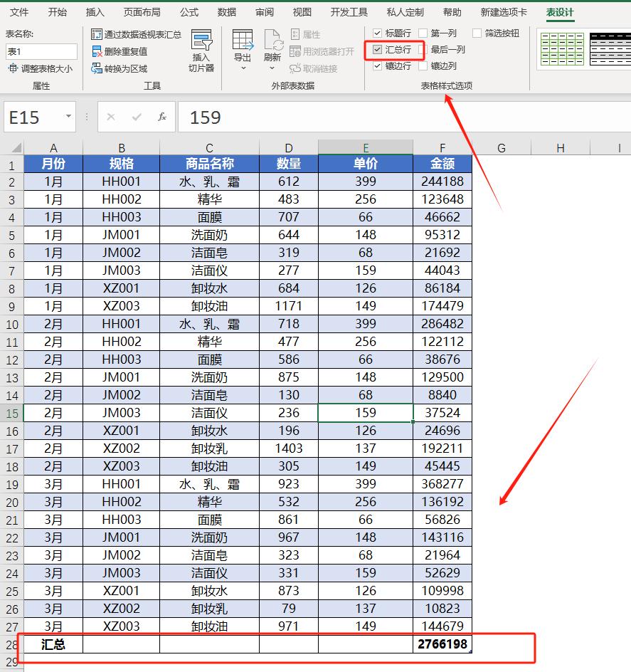
Task: Click the select-all corner triangle of the sheet
Action: pyautogui.click(x=16, y=148)
